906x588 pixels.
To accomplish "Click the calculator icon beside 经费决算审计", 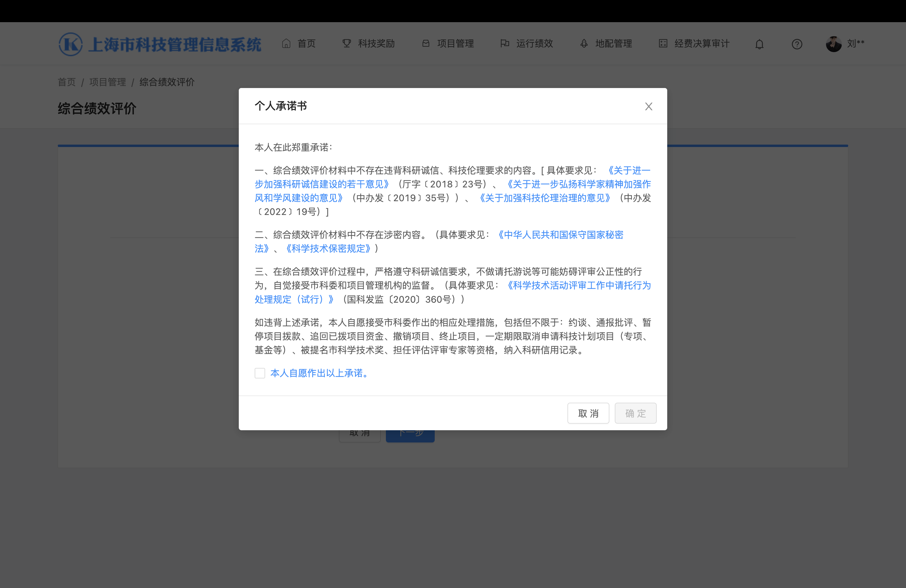I will 663,44.
